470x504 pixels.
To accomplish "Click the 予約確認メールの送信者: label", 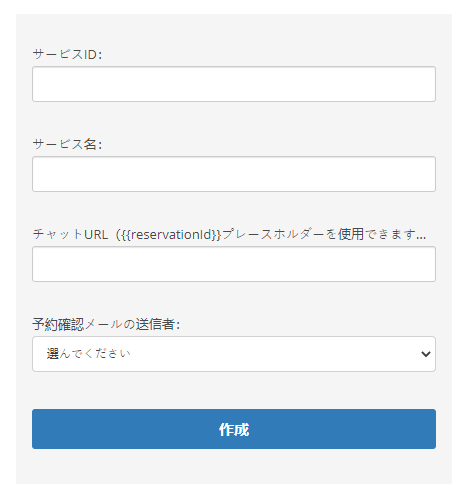I will (106, 324).
